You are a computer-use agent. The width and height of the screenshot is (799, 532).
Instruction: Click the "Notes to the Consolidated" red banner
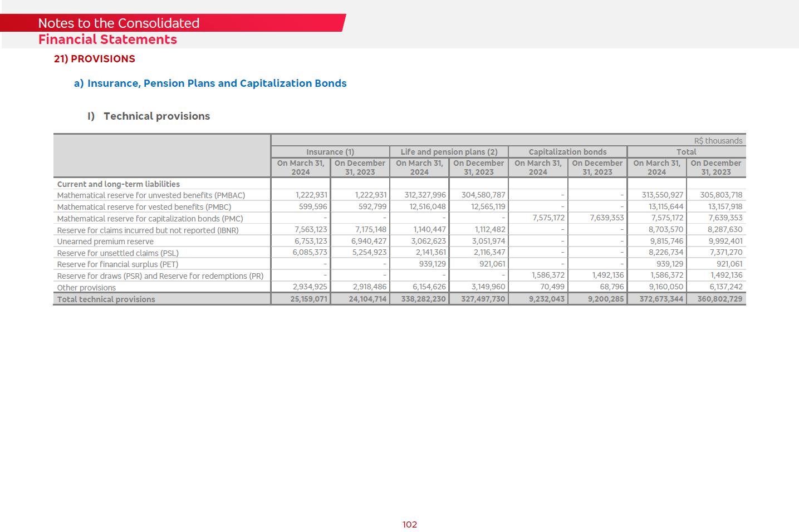pos(119,23)
